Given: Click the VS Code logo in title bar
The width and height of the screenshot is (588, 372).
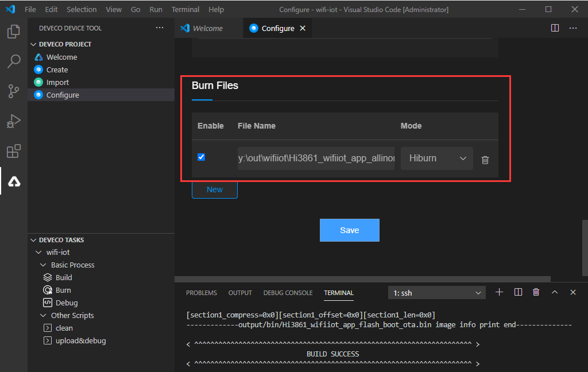Looking at the screenshot, I should point(10,9).
